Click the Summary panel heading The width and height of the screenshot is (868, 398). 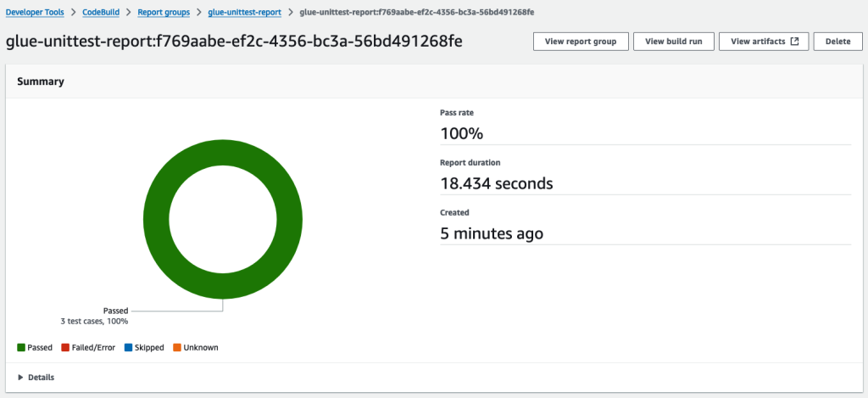click(x=41, y=81)
